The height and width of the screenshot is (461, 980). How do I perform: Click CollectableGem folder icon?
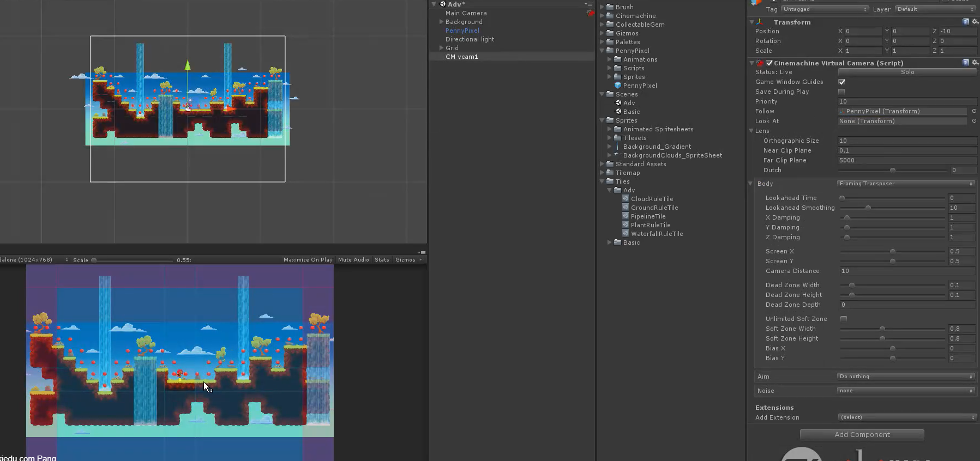pos(610,25)
